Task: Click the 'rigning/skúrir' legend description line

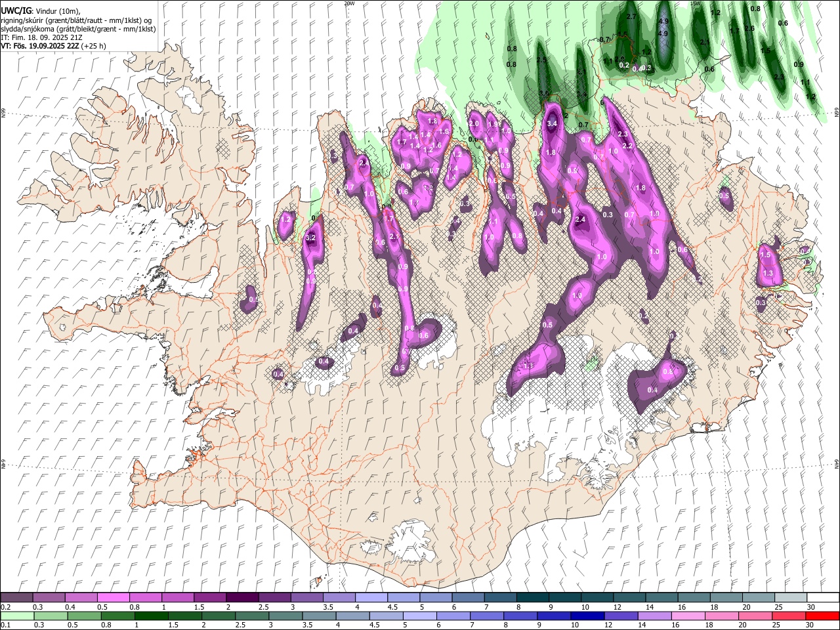Action: click(77, 20)
